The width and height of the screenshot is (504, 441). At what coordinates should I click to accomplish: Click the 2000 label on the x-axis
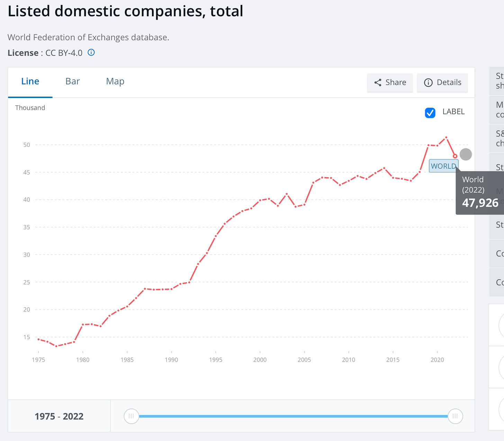[260, 360]
